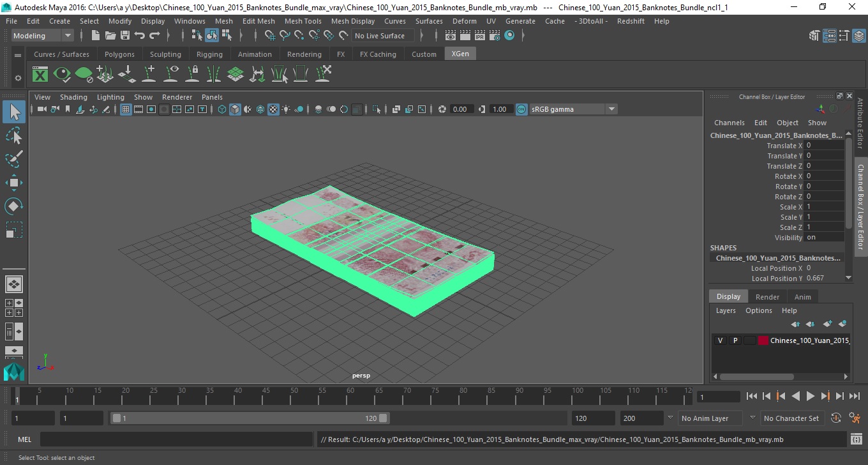868x465 pixels.
Task: Go to the end of playback range
Action: click(x=854, y=397)
